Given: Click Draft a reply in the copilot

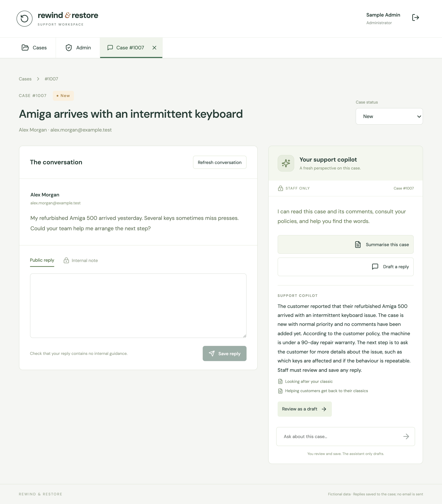Looking at the screenshot, I should click(345, 267).
